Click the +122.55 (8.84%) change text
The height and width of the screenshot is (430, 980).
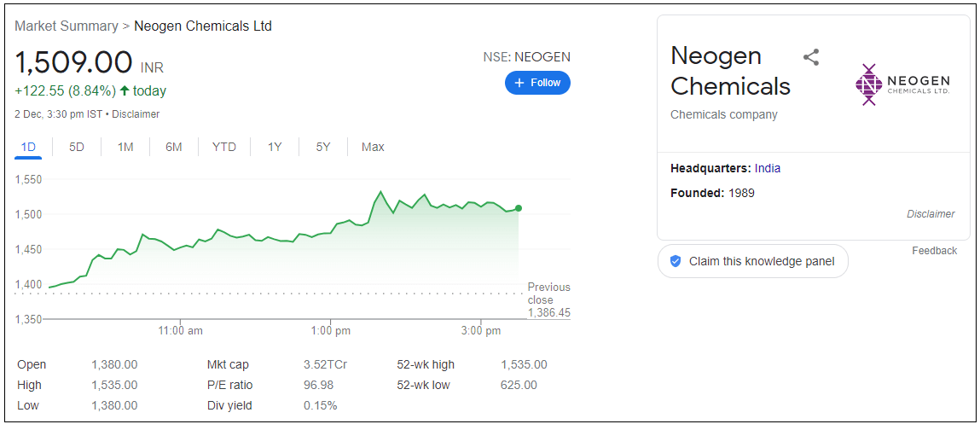pos(65,91)
